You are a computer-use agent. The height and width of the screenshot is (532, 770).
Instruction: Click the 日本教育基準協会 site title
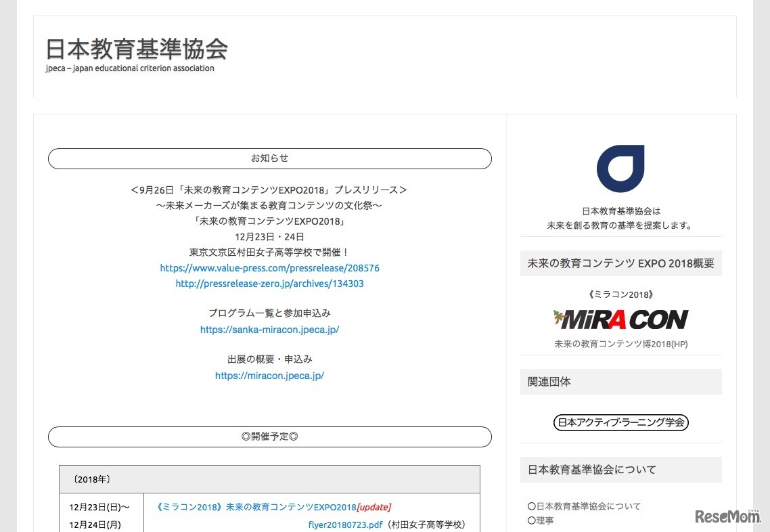click(x=137, y=49)
